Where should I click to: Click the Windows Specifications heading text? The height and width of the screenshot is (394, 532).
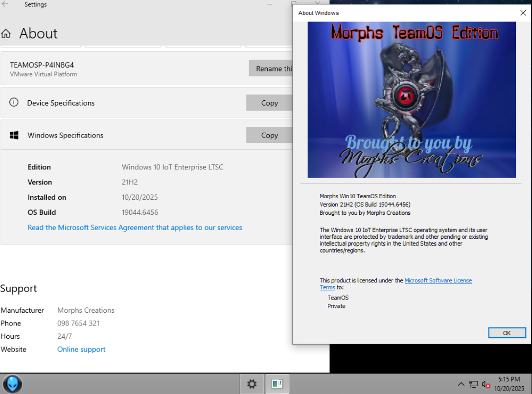[x=66, y=135]
